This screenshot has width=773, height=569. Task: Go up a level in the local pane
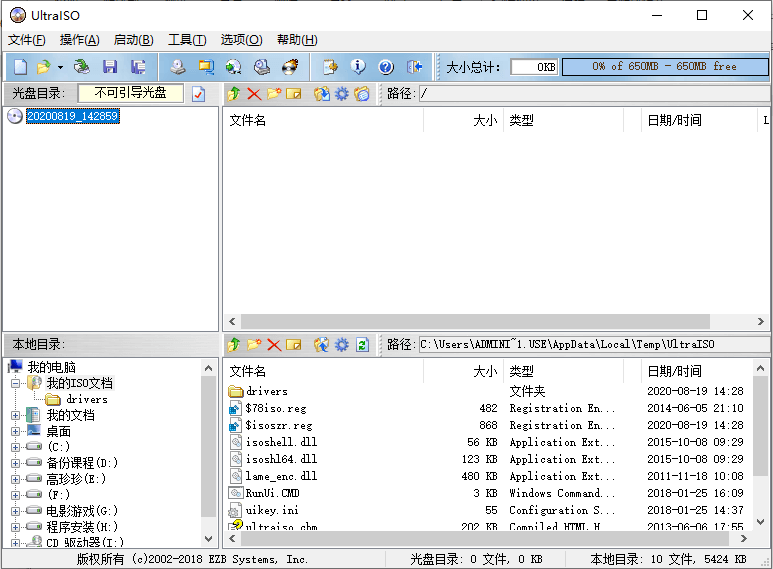click(x=234, y=345)
